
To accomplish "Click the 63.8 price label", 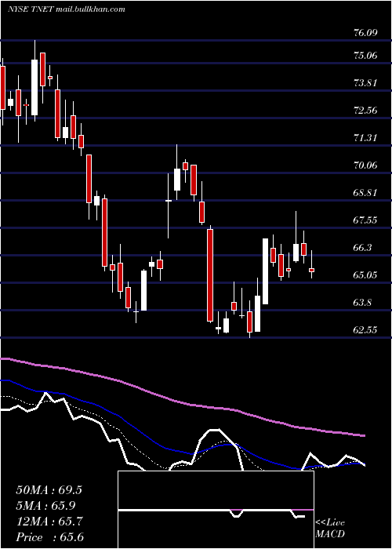I will 362,302.
